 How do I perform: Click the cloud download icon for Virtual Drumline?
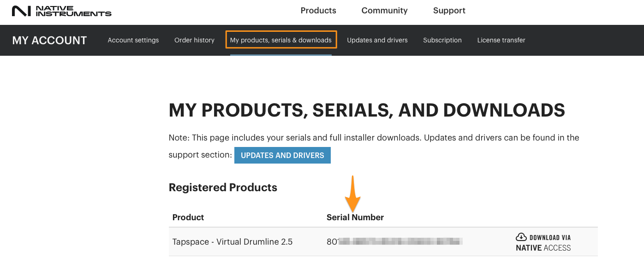point(521,237)
